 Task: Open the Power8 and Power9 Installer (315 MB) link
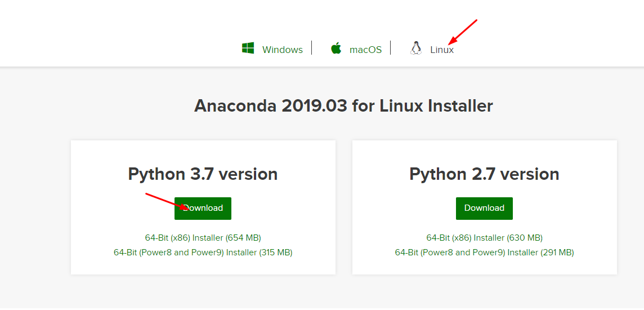click(203, 253)
